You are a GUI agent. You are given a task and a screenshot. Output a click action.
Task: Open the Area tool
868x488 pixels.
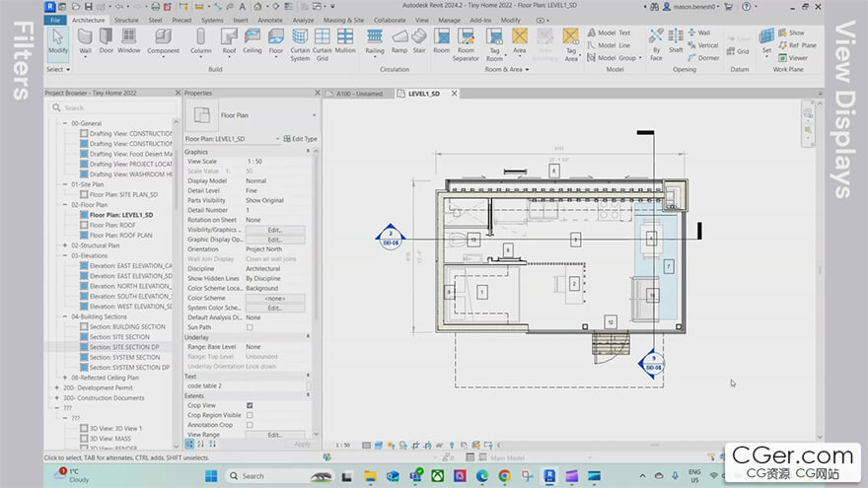click(519, 41)
